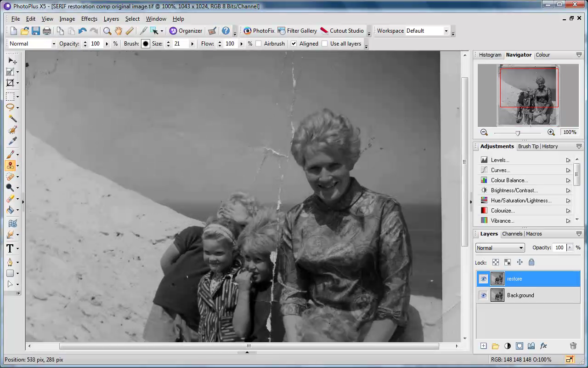This screenshot has width=588, height=368.
Task: Click the Save disk icon
Action: tap(36, 31)
